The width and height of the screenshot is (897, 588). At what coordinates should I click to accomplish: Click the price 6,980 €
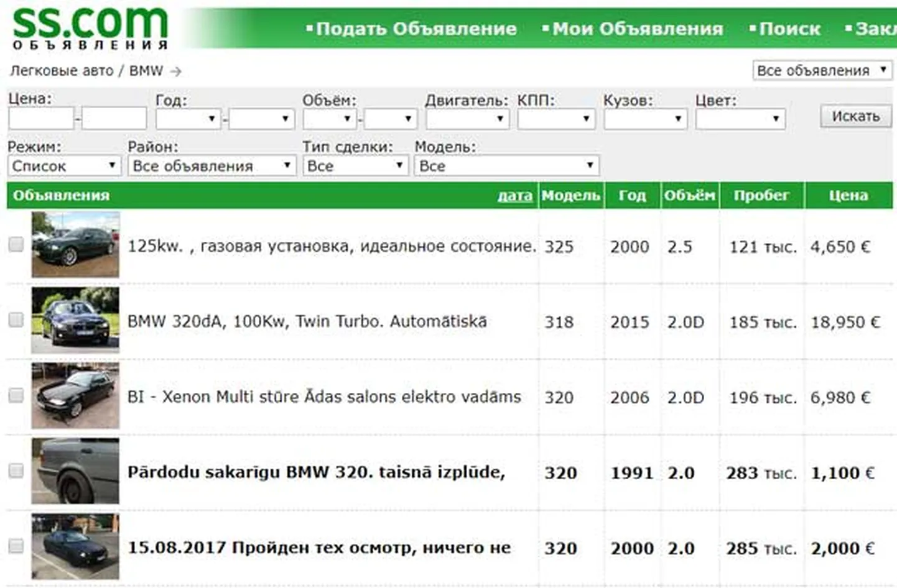840,397
